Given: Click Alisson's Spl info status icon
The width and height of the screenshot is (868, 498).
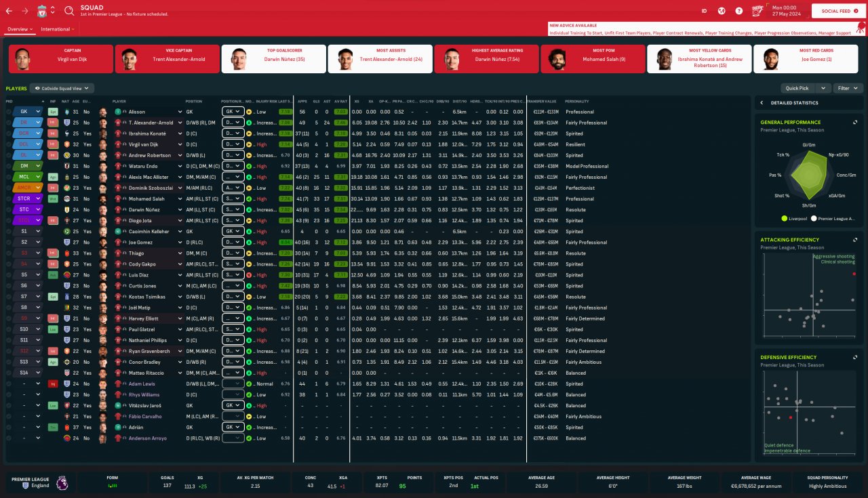Looking at the screenshot, I should click(x=53, y=112).
